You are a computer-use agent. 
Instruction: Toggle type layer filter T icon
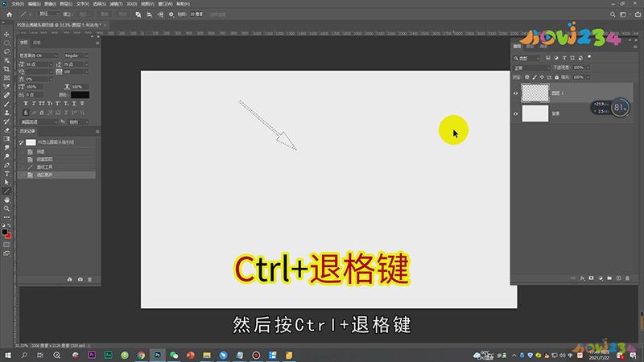[564, 58]
